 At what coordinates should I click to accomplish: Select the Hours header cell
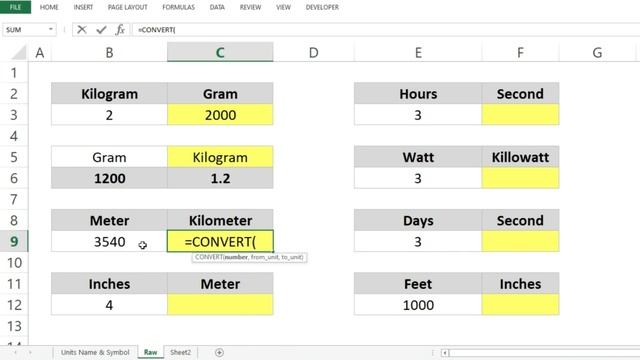click(418, 94)
